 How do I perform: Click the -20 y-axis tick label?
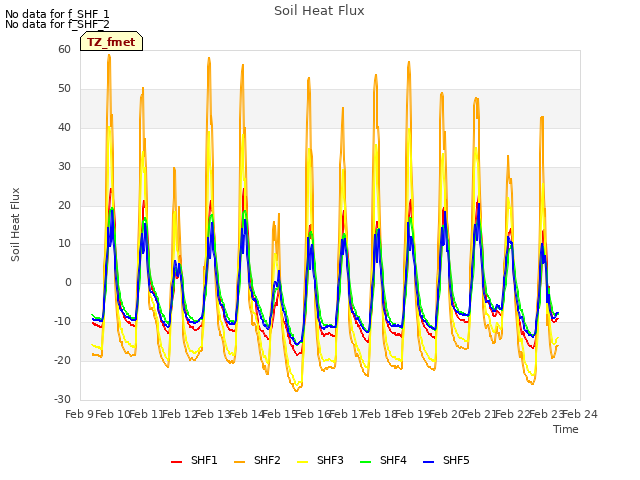(62, 360)
